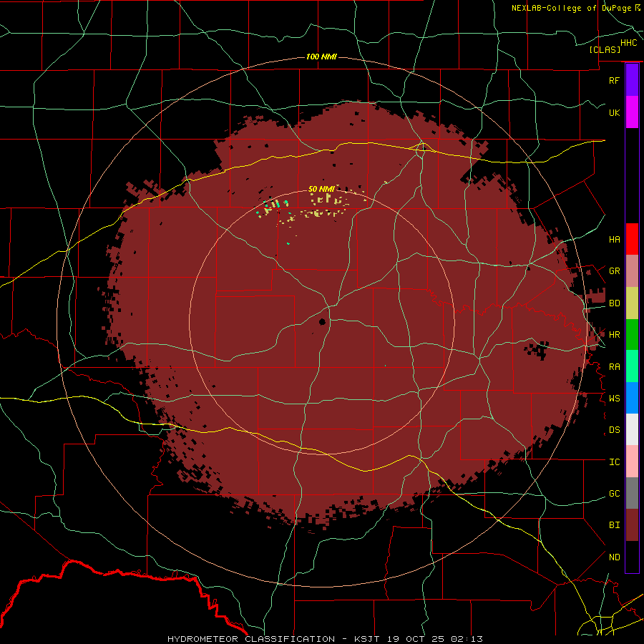Select the GR pink legend swatch
Screen dimensions: 644x644
click(x=632, y=271)
